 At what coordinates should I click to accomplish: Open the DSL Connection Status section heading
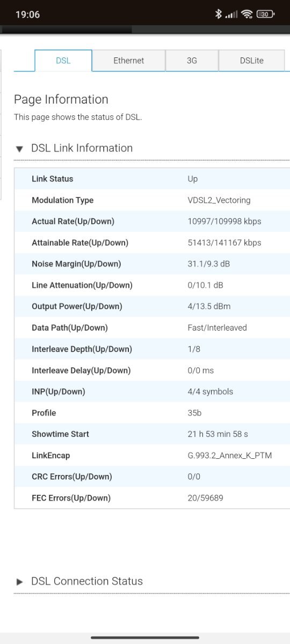[x=87, y=581]
